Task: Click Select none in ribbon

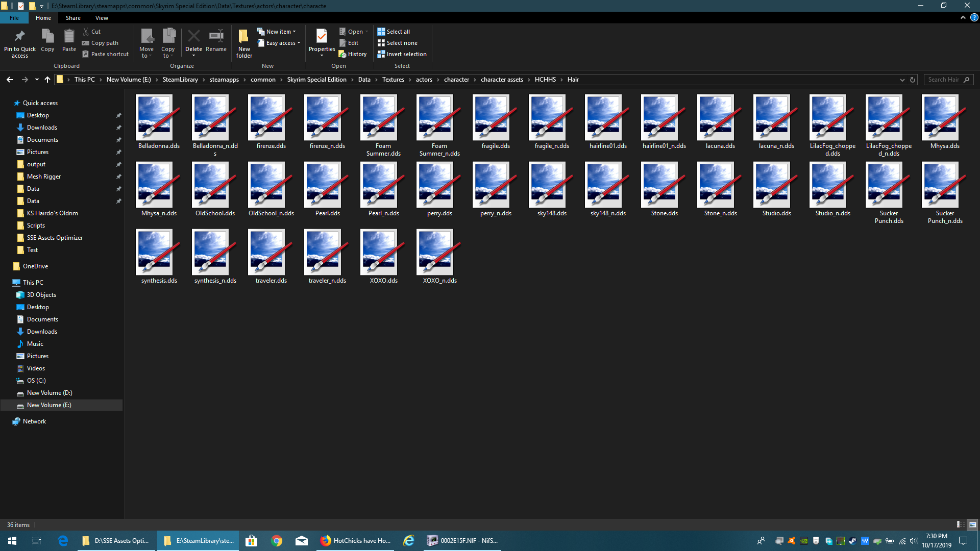Action: pos(397,43)
